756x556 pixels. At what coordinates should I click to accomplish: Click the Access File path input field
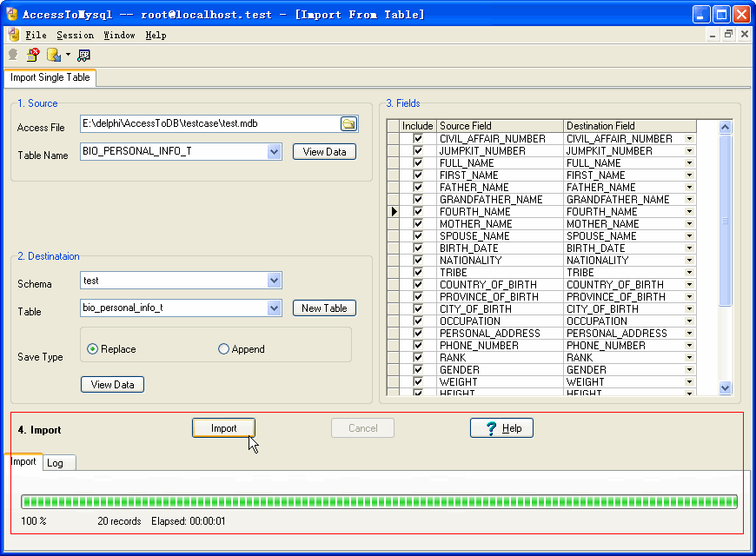pos(210,124)
